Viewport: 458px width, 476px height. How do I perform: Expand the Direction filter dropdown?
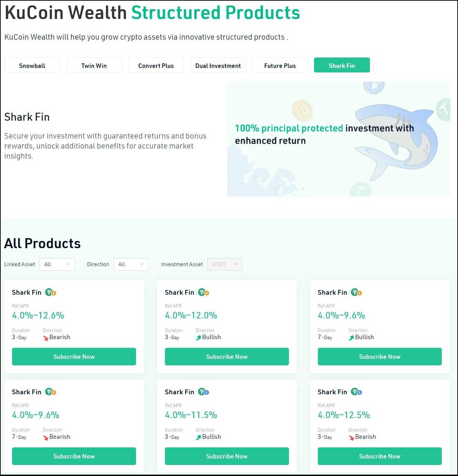coord(131,264)
